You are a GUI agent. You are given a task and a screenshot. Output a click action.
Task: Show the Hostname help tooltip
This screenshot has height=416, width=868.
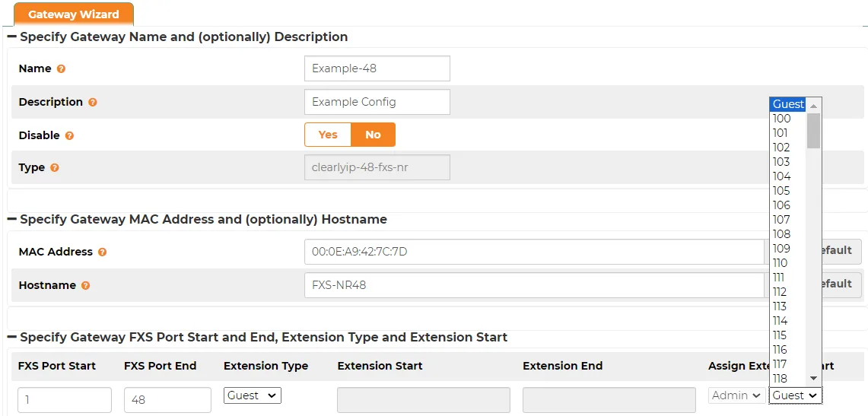tap(86, 285)
